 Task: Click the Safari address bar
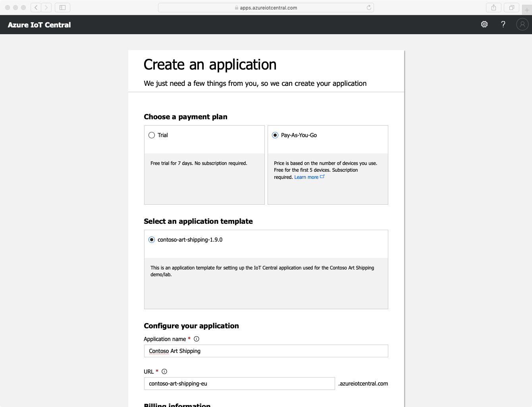[266, 8]
